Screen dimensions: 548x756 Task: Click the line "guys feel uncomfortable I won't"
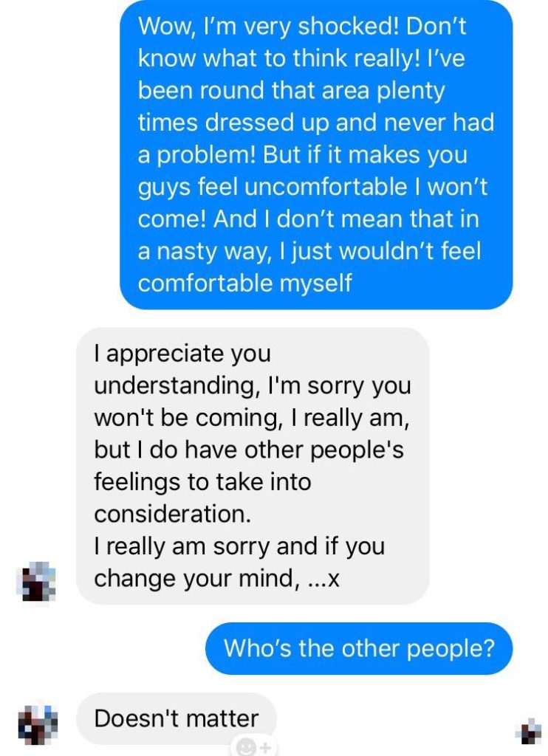[312, 187]
